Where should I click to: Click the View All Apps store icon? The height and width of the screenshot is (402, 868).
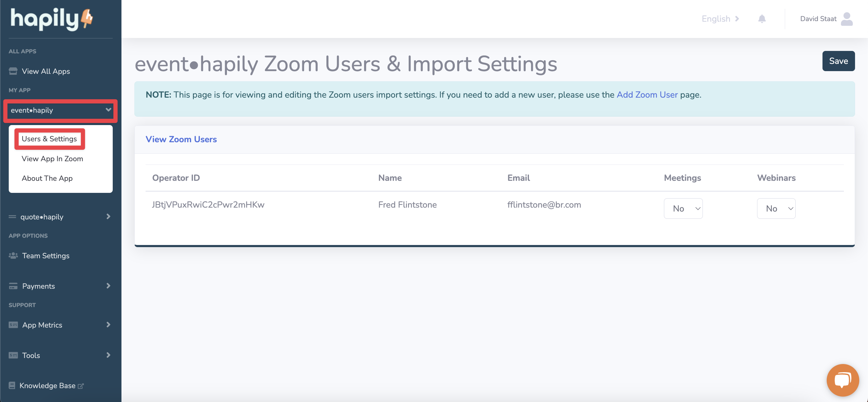point(13,71)
